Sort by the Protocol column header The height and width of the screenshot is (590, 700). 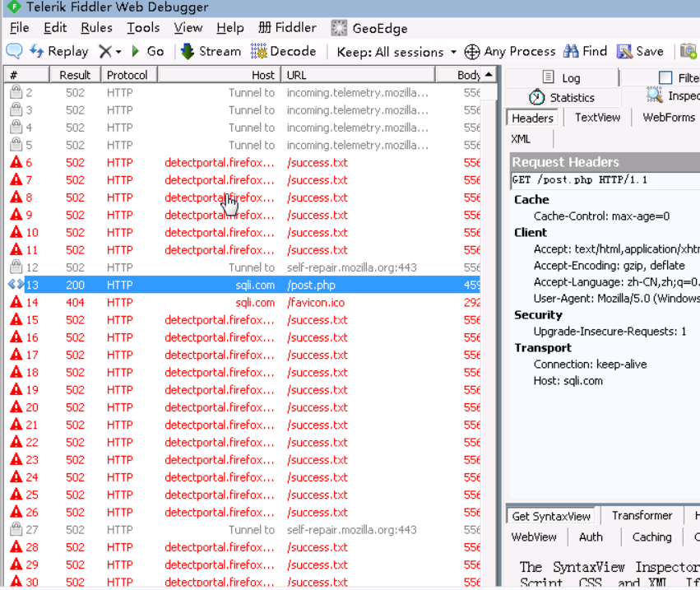click(128, 75)
